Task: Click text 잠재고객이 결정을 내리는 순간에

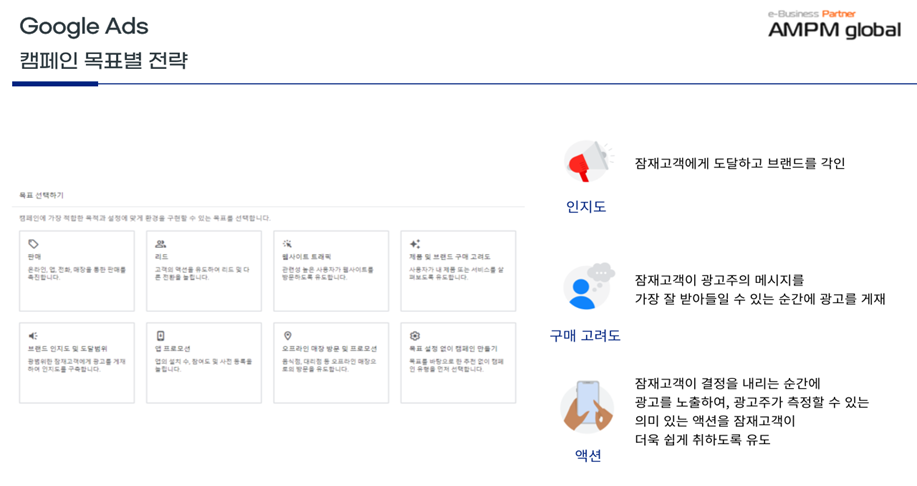Action: [728, 384]
